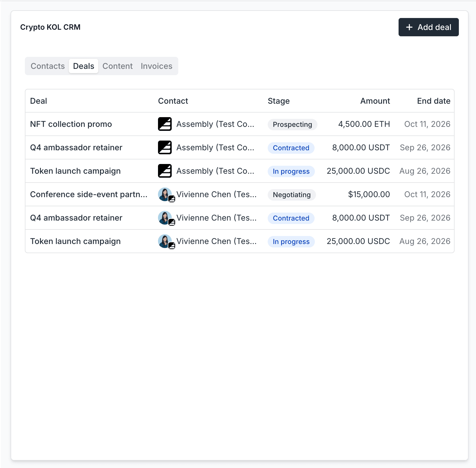Click Contracted badge in Assembly row
476x468 pixels.
point(291,148)
